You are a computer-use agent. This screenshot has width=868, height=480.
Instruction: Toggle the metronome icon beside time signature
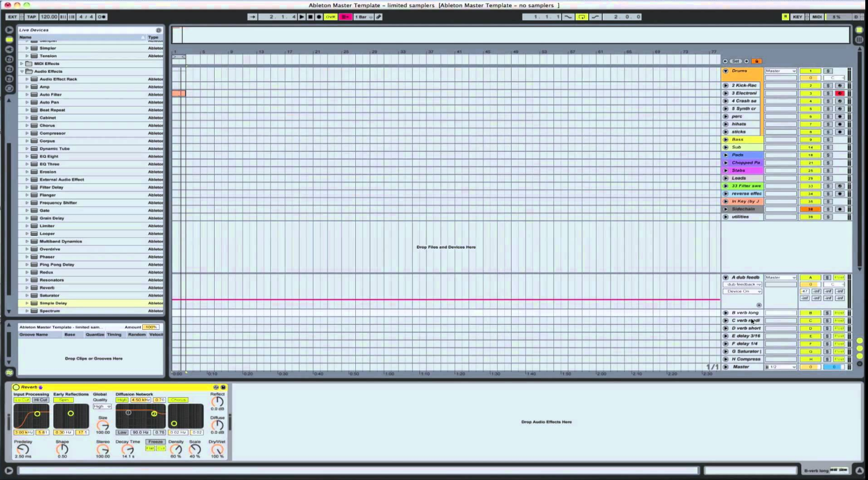102,17
